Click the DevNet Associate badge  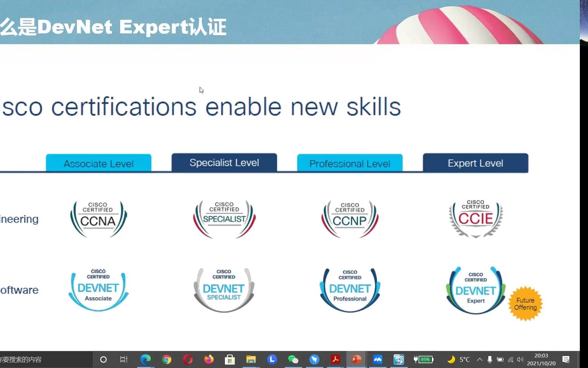click(x=98, y=290)
